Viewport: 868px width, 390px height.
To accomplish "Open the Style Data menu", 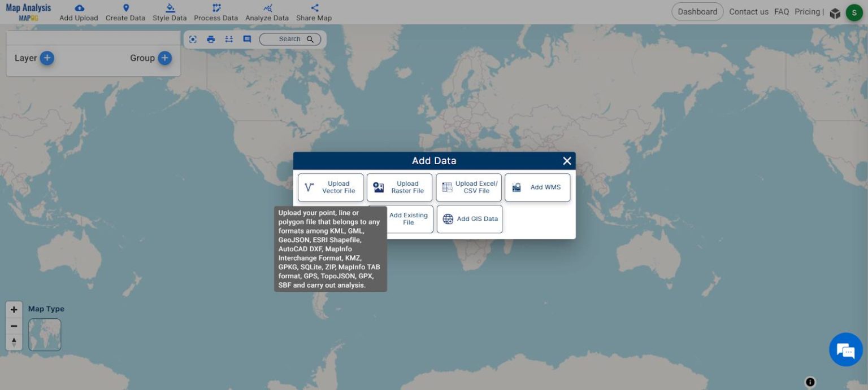I will pyautogui.click(x=170, y=12).
